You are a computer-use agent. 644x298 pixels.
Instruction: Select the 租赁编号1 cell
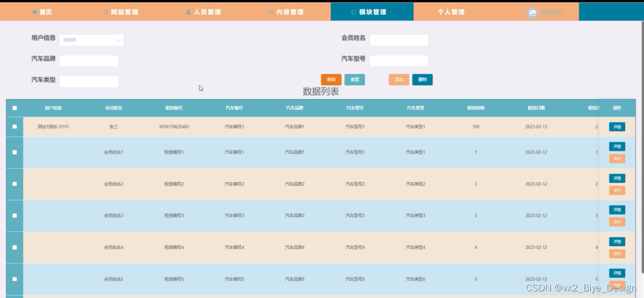174,152
